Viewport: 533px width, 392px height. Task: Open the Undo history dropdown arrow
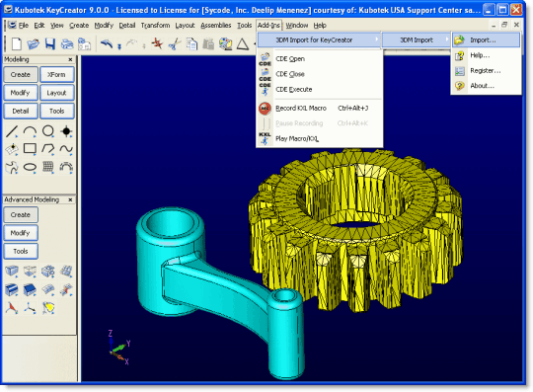point(119,46)
